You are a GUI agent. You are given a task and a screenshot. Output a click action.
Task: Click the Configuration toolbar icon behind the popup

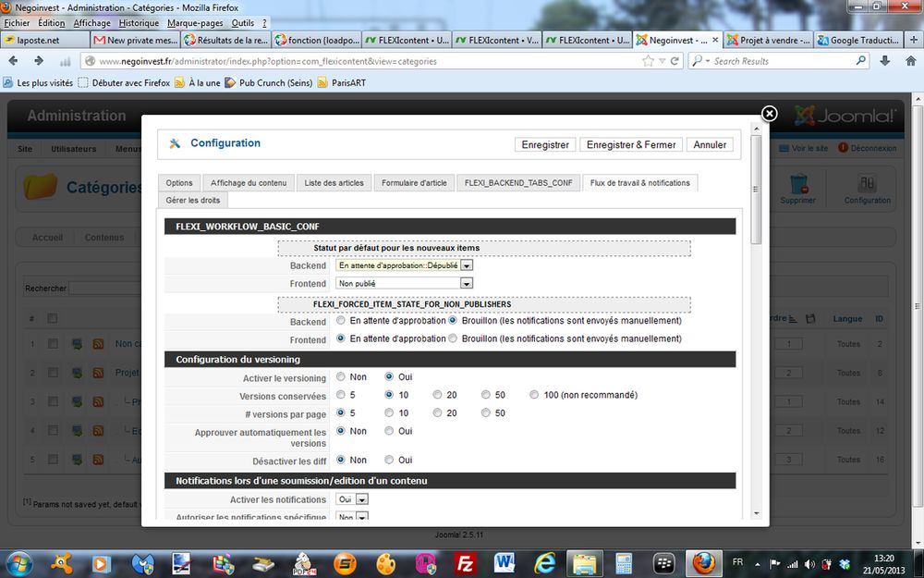[x=867, y=189]
